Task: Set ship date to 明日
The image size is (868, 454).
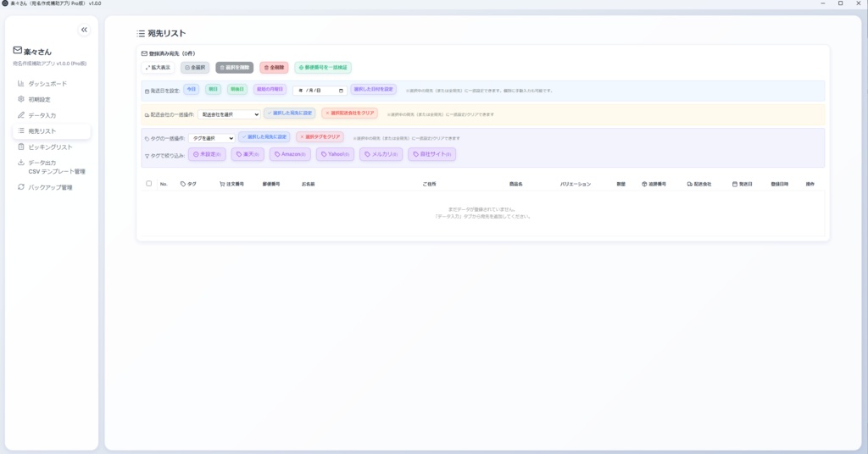Action: point(213,89)
